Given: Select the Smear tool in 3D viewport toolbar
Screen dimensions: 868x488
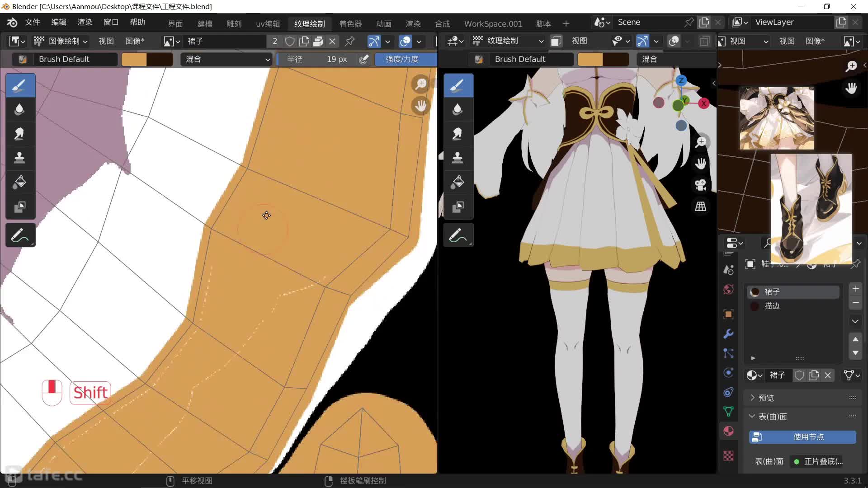Looking at the screenshot, I should coord(458,134).
